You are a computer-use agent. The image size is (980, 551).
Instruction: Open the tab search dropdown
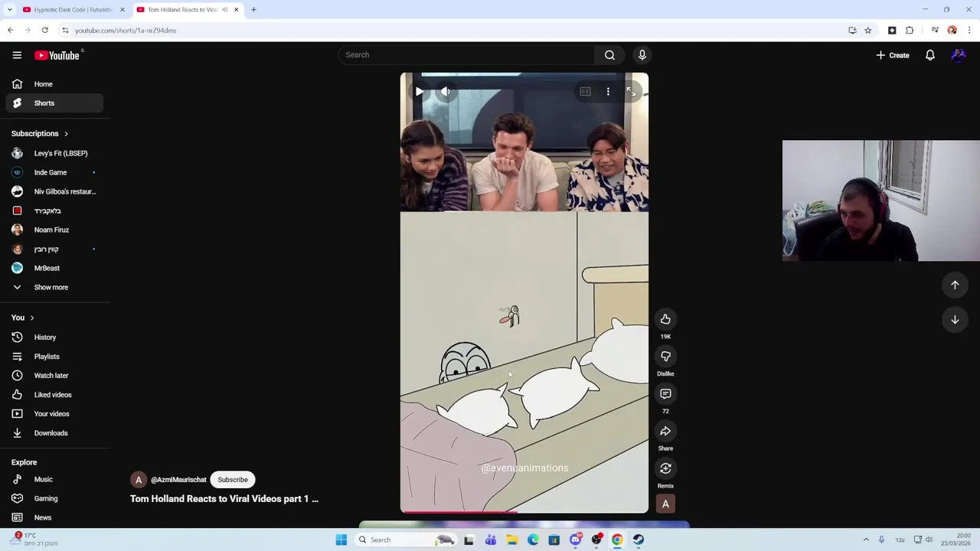point(9,10)
